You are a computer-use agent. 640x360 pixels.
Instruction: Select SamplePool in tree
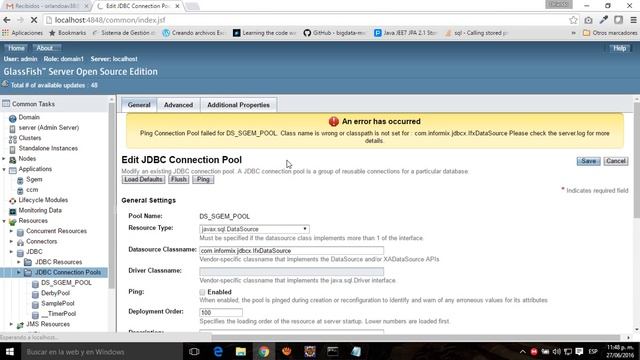tap(58, 303)
